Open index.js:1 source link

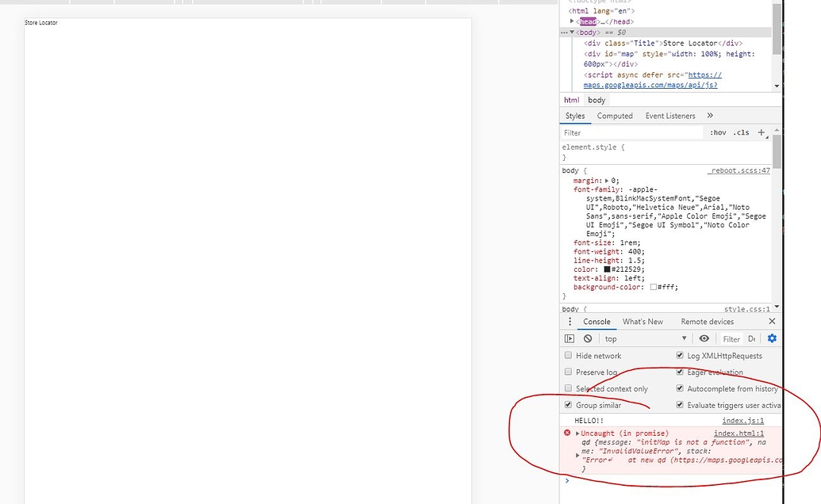coord(743,420)
